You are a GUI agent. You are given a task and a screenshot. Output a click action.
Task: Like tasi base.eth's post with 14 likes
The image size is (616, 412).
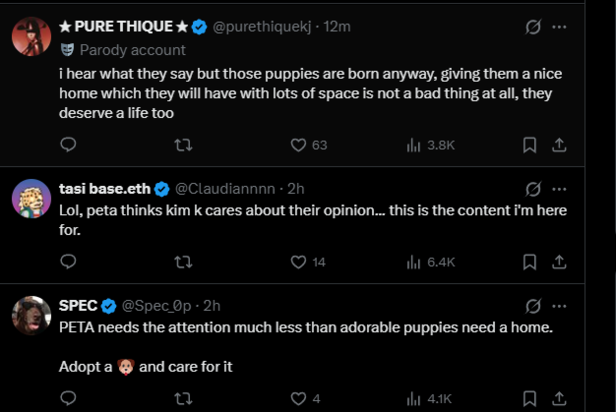point(297,262)
